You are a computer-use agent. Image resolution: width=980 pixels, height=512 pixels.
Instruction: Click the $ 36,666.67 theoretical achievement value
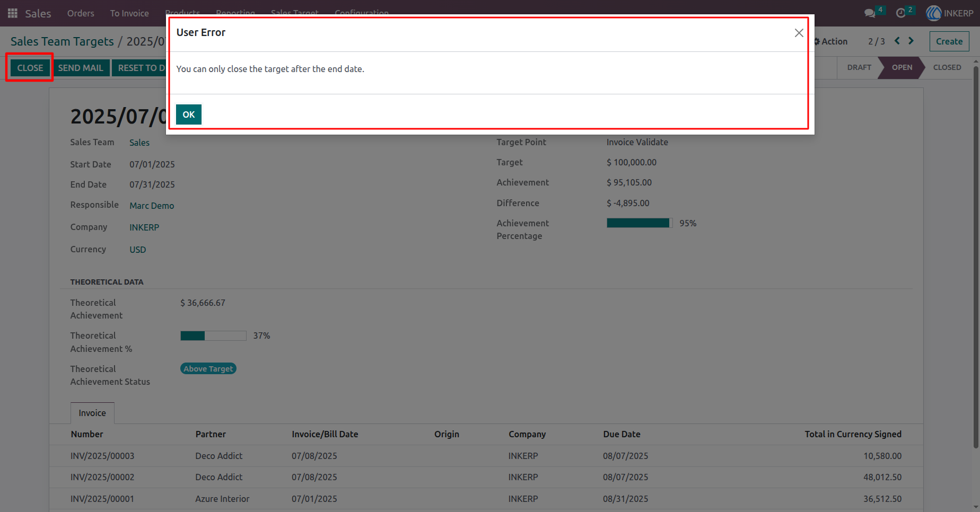pos(203,303)
